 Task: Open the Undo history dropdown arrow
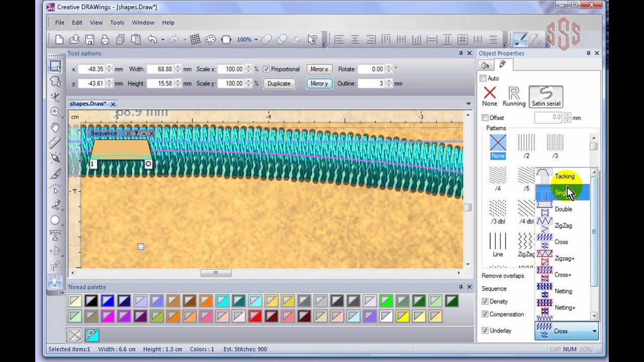tap(163, 40)
